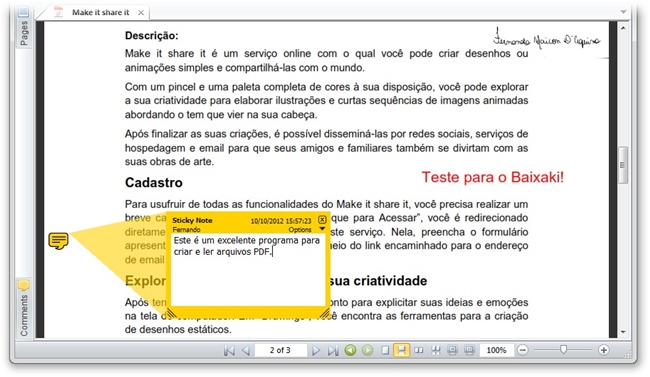Image resolution: width=650 pixels, height=377 pixels.
Task: Go to the next page
Action: [x=316, y=350]
